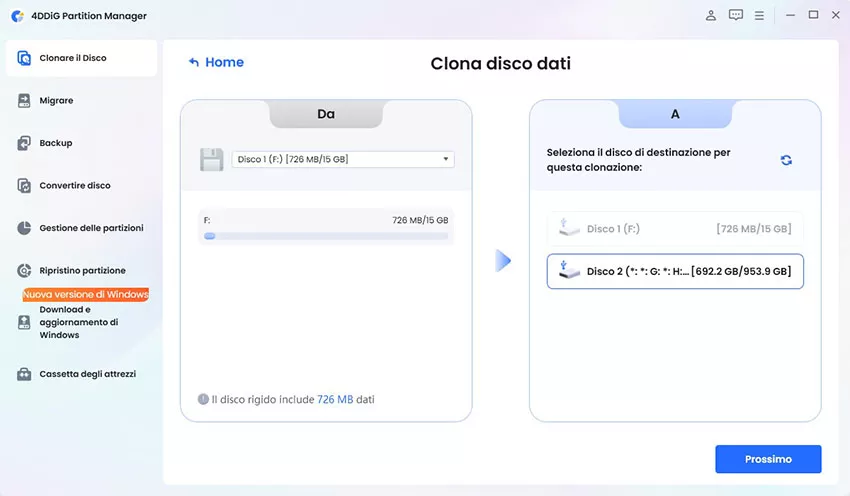
Task: Select the Clonare il Disco menu item
Action: tap(81, 58)
